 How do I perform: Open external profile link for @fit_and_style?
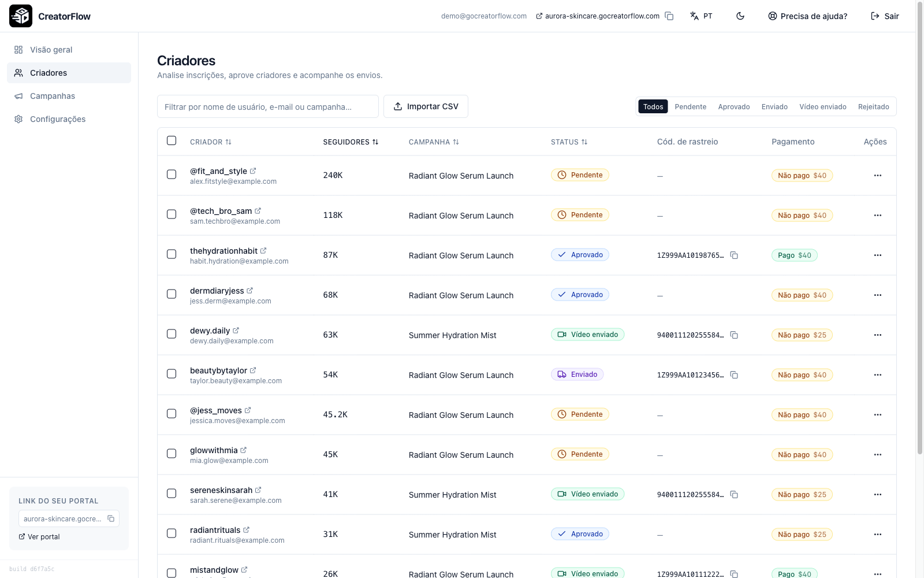click(x=253, y=171)
